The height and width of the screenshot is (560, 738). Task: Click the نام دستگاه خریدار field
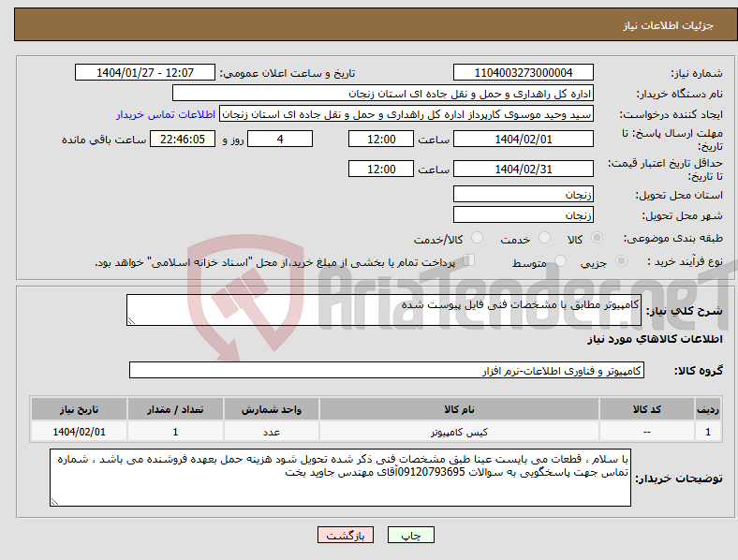383,93
